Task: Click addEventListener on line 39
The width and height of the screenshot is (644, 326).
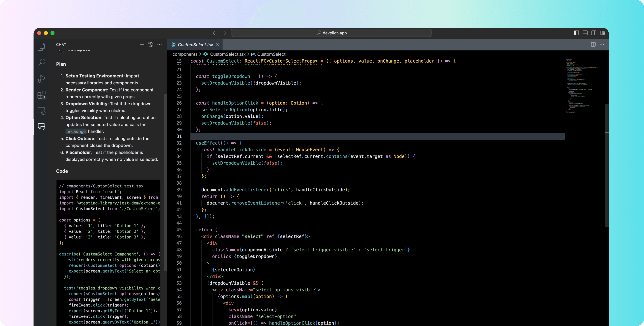Action: tap(247, 190)
